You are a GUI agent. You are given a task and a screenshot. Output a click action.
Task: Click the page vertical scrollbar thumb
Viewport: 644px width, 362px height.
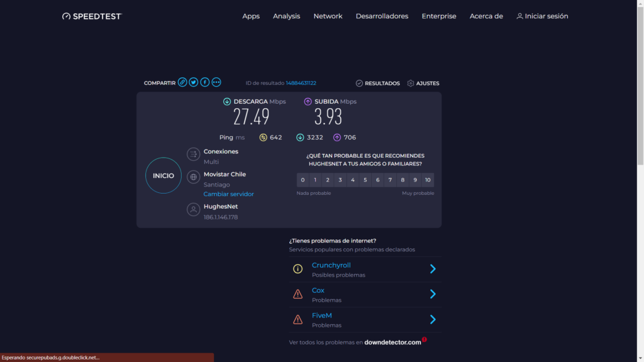pyautogui.click(x=640, y=86)
